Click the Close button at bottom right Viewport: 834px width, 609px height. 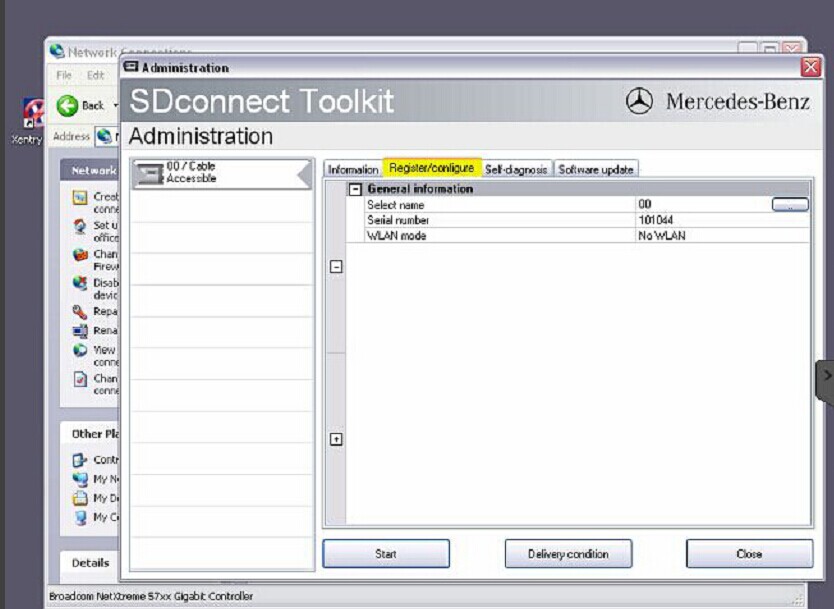(x=749, y=554)
